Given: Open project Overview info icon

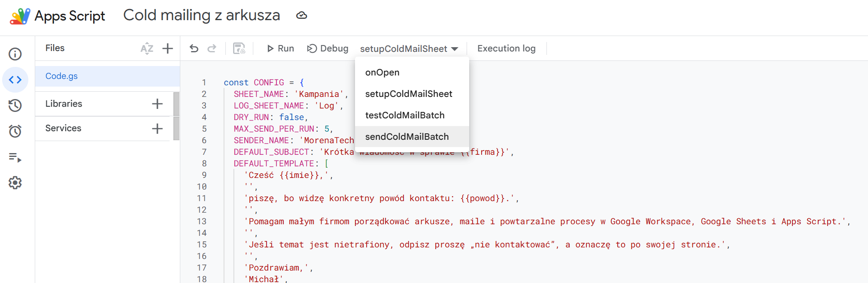Looking at the screenshot, I should 15,54.
